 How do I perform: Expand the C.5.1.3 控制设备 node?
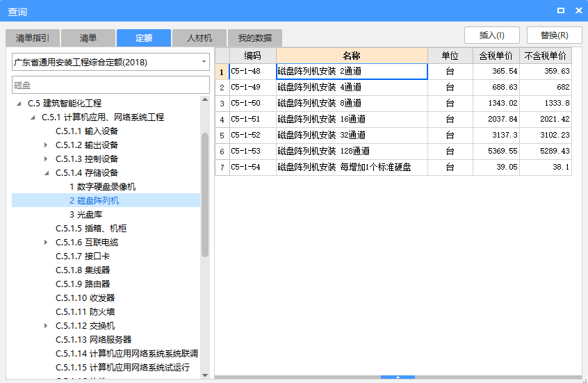tap(46, 158)
